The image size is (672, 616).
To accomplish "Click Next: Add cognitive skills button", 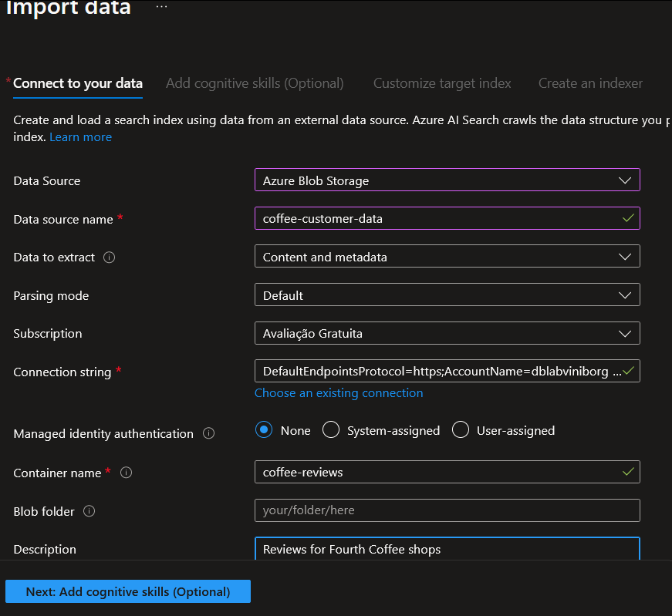I will tap(128, 592).
